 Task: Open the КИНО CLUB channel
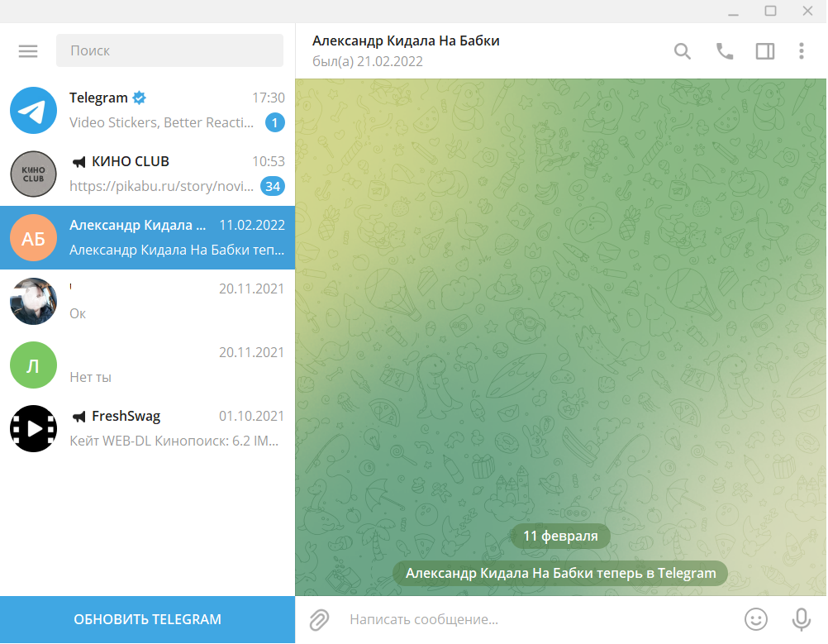pos(147,174)
